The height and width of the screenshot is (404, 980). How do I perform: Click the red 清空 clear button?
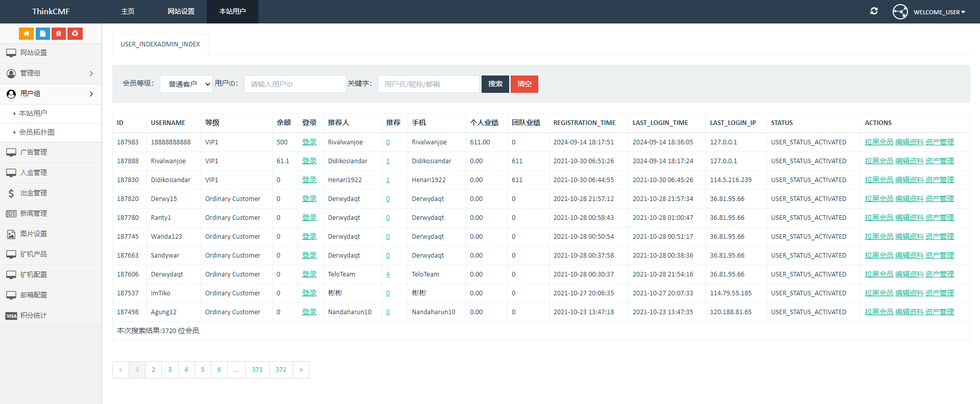click(524, 84)
